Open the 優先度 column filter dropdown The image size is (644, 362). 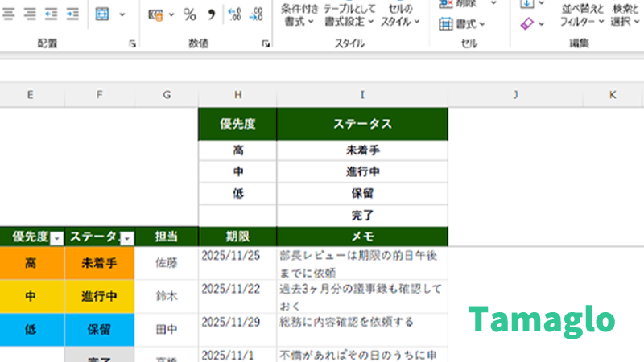coord(56,238)
